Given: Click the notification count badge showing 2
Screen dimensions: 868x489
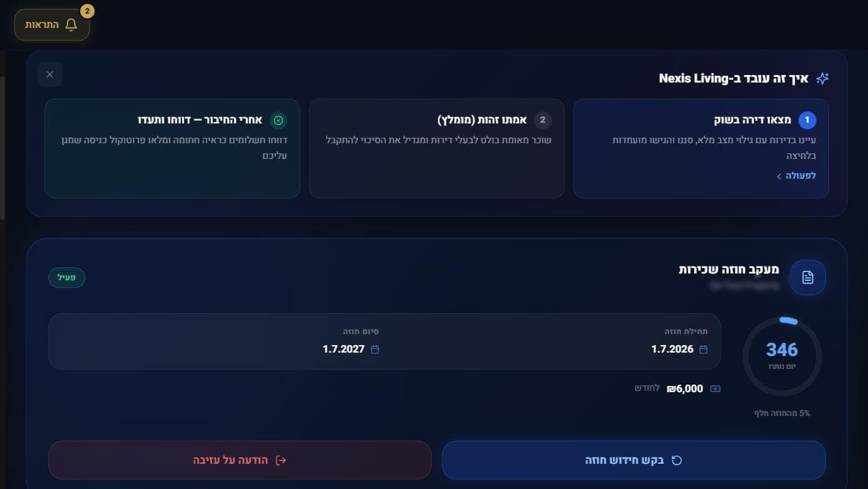Looking at the screenshot, I should coord(87,11).
